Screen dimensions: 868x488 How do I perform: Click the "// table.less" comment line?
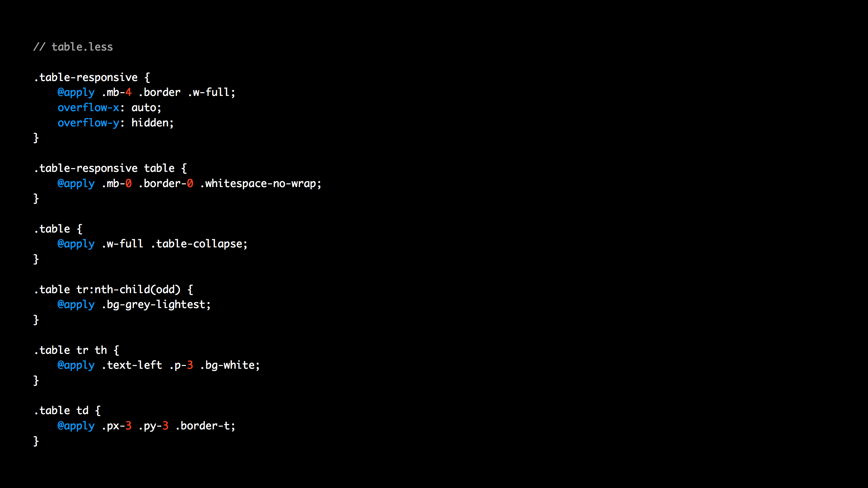(x=73, y=47)
